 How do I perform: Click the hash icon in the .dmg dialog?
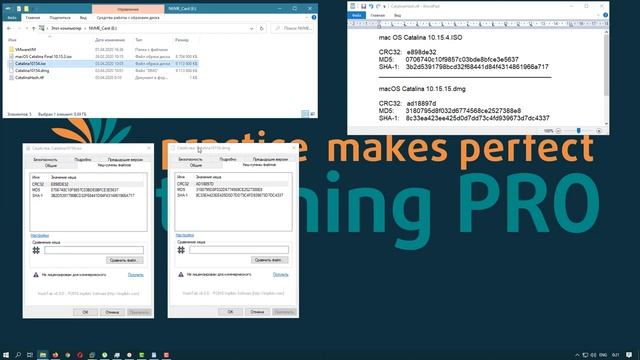pos(181,249)
